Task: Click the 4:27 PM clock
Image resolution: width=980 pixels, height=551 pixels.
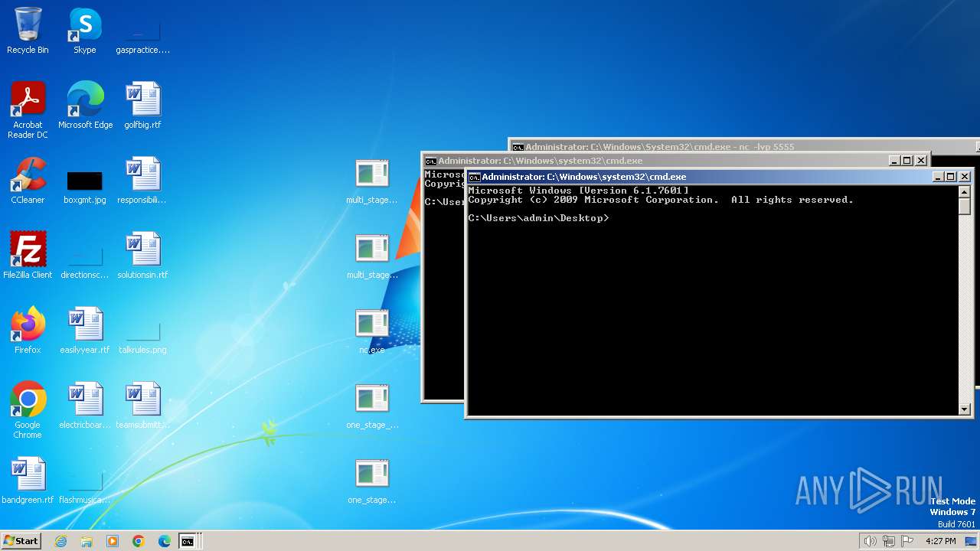Action: pos(940,541)
